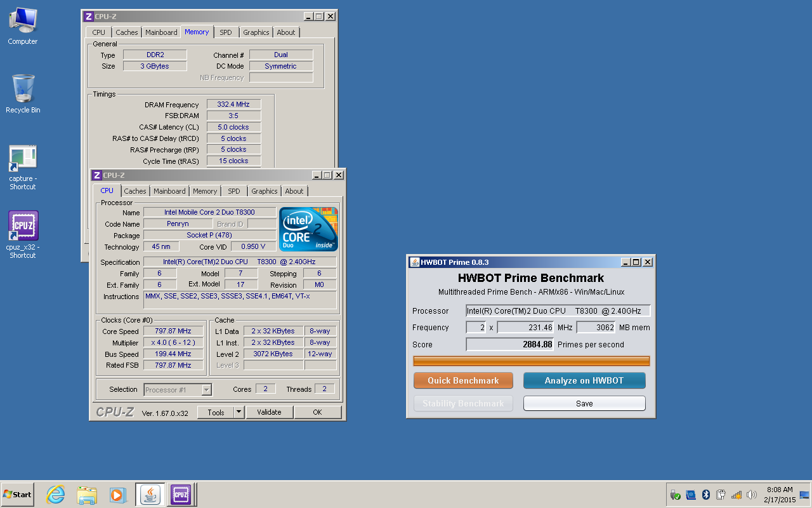This screenshot has width=812, height=508.
Task: Select Mainboard tab in back CPU-Z window
Action: [161, 32]
